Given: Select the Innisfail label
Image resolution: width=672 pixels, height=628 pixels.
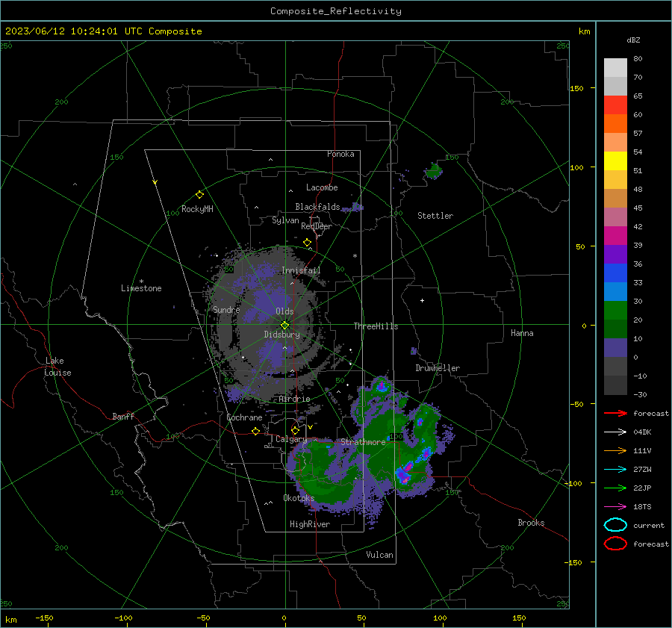Looking at the screenshot, I should [301, 270].
